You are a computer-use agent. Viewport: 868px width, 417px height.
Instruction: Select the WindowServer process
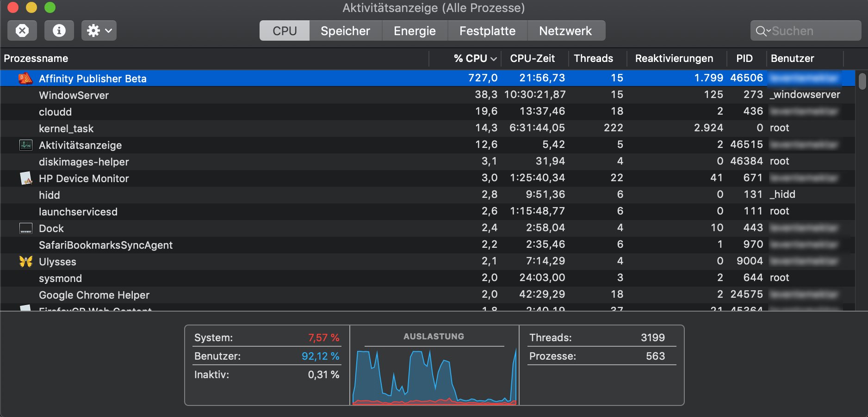click(74, 95)
